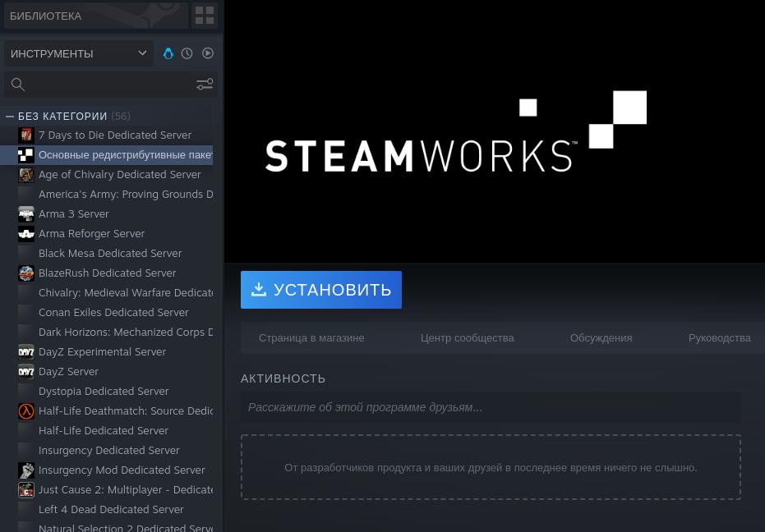This screenshot has height=532, width=765.
Task: Select Arma Reforger Server
Action: 92,234
